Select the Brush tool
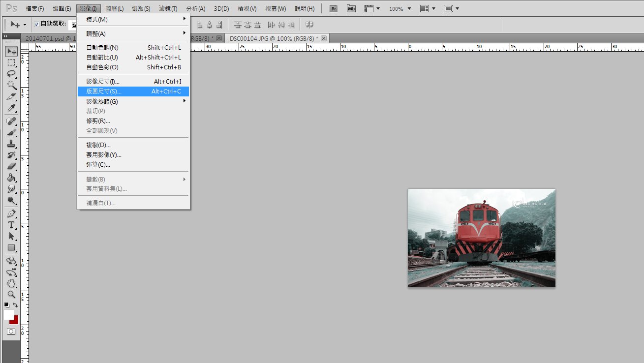 [11, 132]
